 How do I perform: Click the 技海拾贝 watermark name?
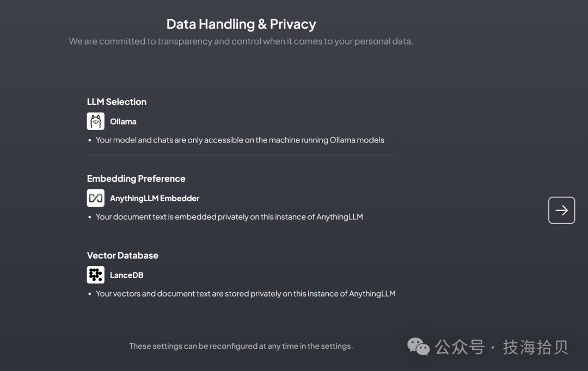pyautogui.click(x=536, y=347)
